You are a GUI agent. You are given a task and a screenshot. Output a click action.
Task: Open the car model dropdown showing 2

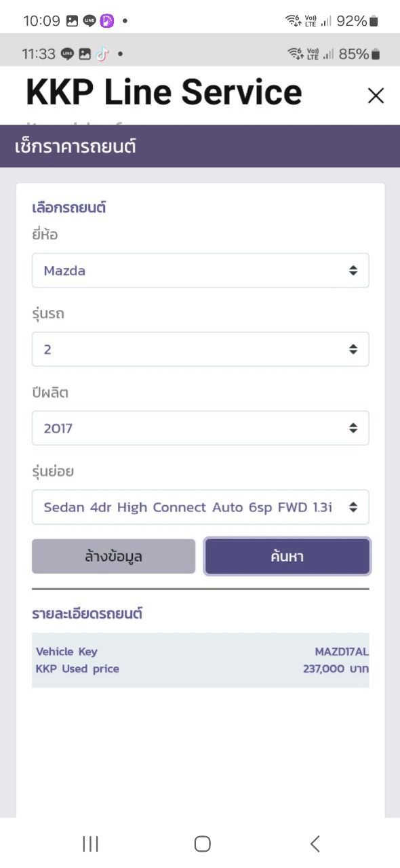coord(201,349)
